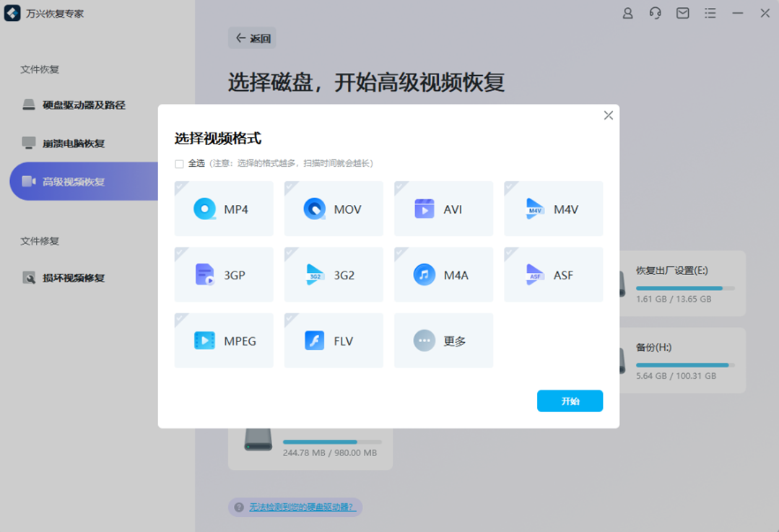Image resolution: width=779 pixels, height=532 pixels.
Task: Open the 无法检测到您的硬盘驱动器 help link
Action: point(301,507)
